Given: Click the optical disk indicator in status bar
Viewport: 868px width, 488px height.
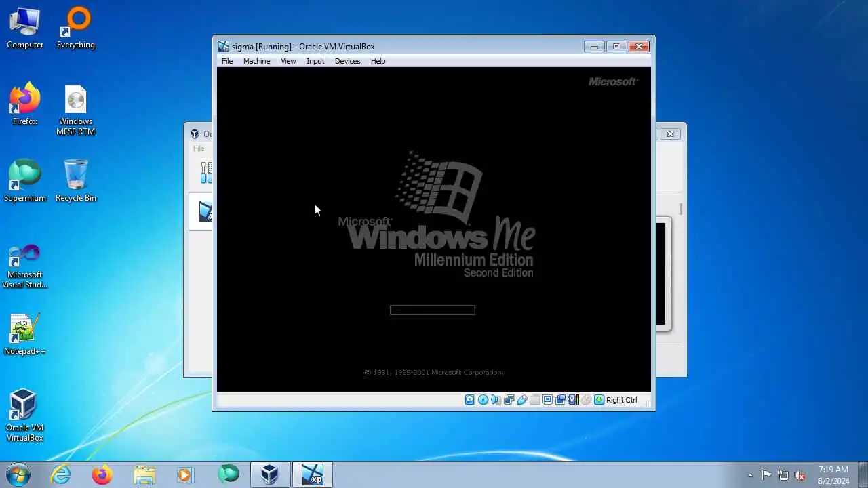Looking at the screenshot, I should coord(483,400).
